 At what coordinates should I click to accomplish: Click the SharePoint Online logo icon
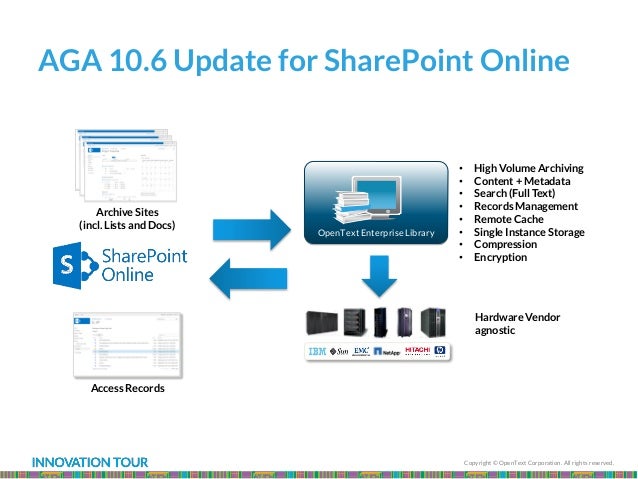coord(76,266)
